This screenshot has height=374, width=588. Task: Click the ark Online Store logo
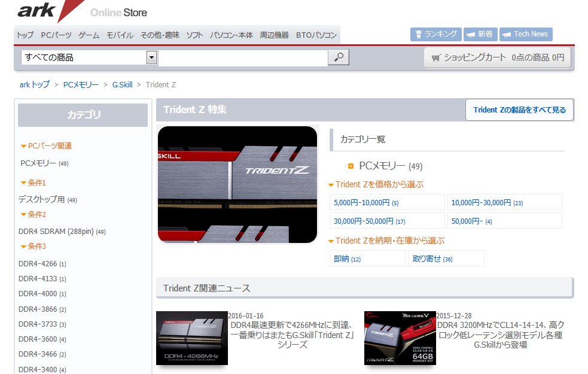click(x=82, y=11)
